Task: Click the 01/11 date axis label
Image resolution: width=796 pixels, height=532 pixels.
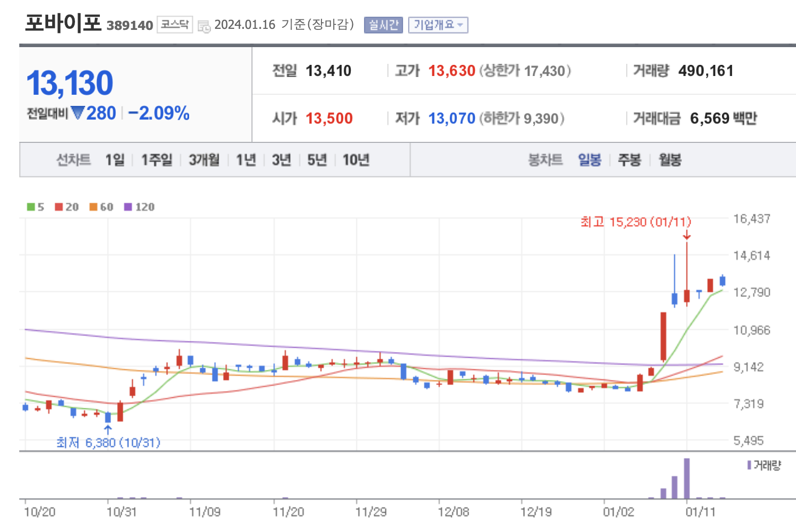Action: pyautogui.click(x=700, y=512)
